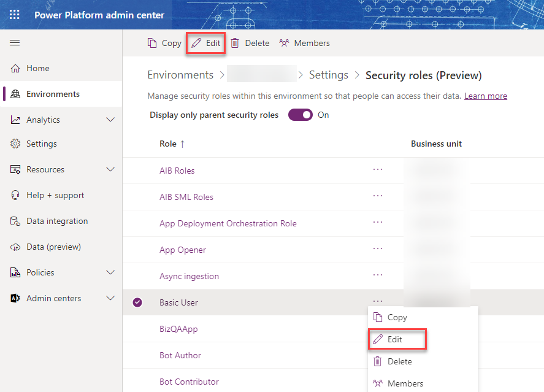
Task: Collapse the navigation hamburger menu
Action: 15,43
